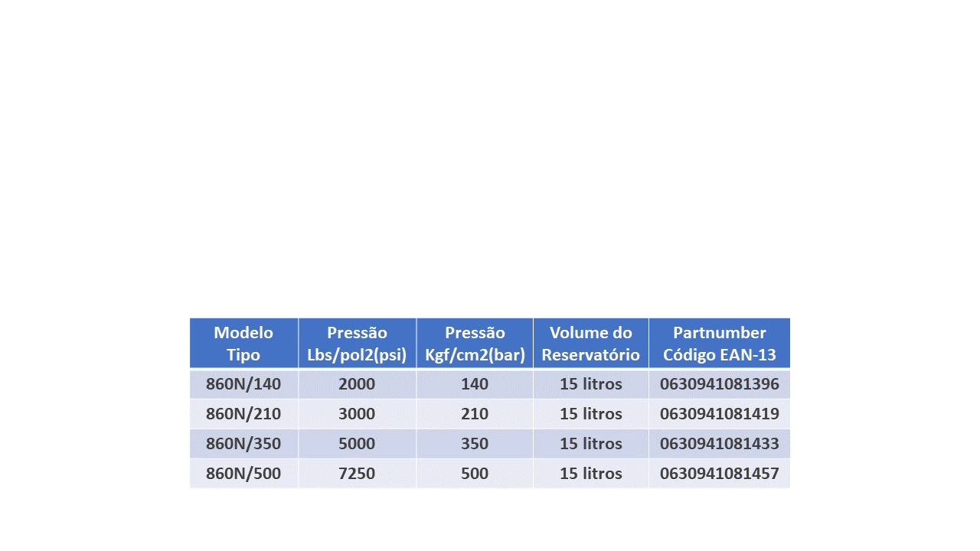Select EAN code "0630941081396"

tap(720, 384)
